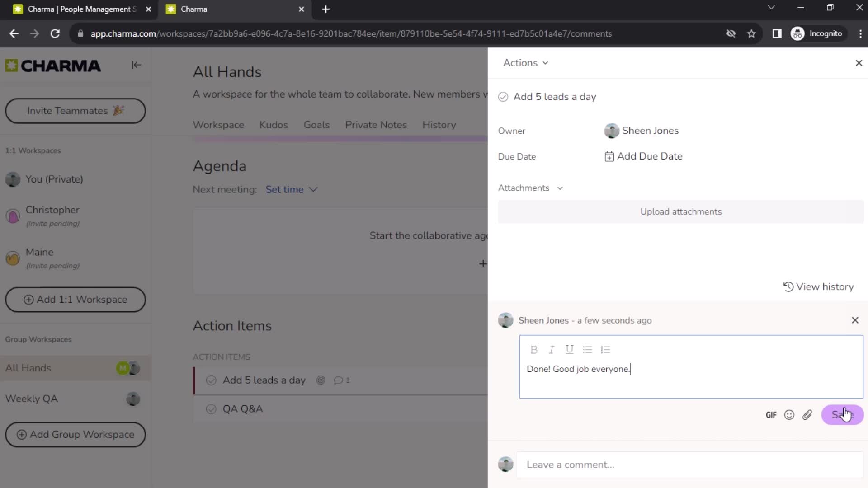The image size is (868, 488).
Task: Click the Save comment button
Action: (842, 415)
